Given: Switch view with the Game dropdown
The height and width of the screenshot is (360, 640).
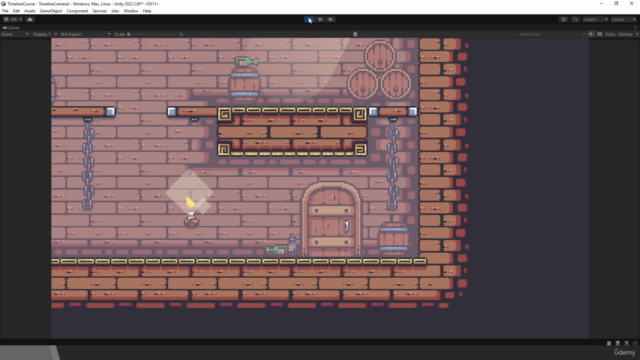Looking at the screenshot, I should (x=15, y=34).
